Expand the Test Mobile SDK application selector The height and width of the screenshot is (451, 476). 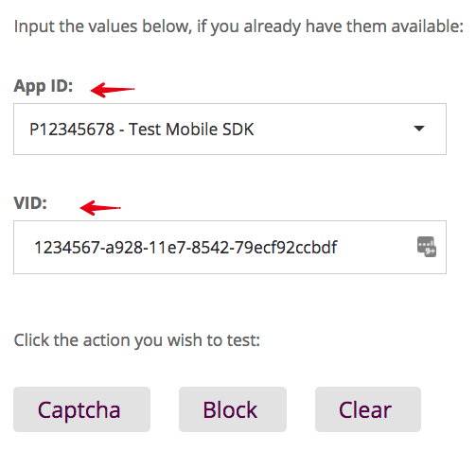230,129
